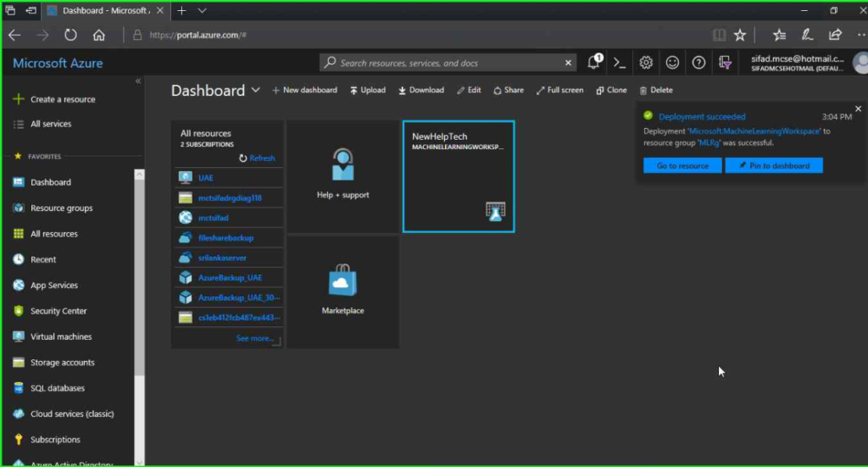Open the portal settings gear

coord(645,63)
